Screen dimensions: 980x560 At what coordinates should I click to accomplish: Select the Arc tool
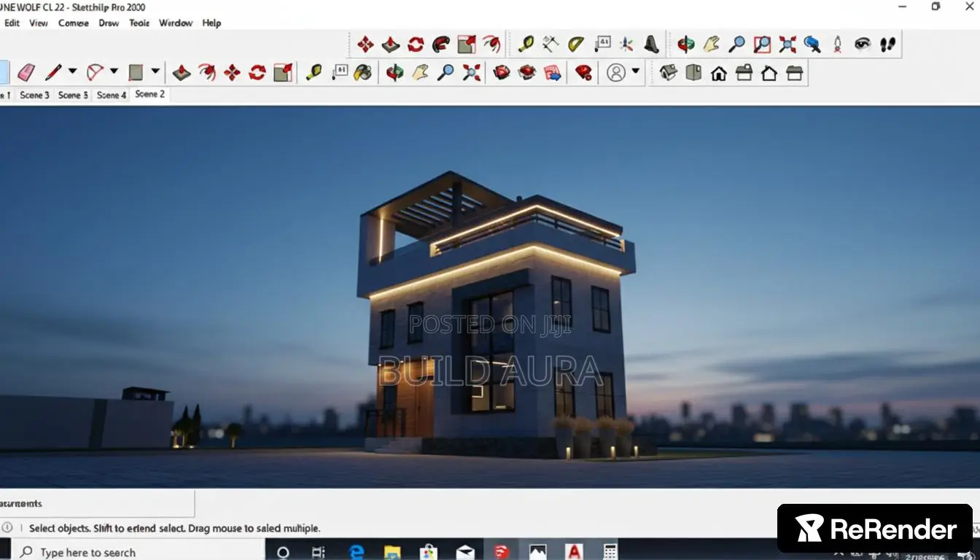[x=95, y=72]
